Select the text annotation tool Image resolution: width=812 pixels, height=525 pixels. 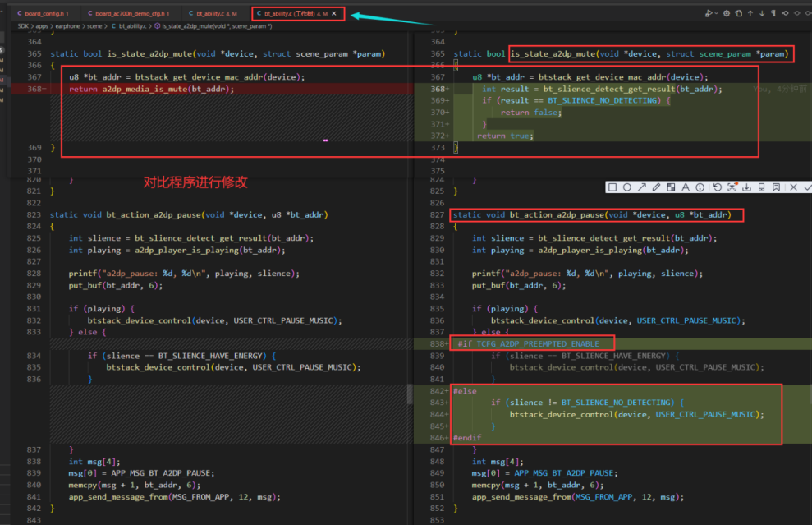click(686, 187)
